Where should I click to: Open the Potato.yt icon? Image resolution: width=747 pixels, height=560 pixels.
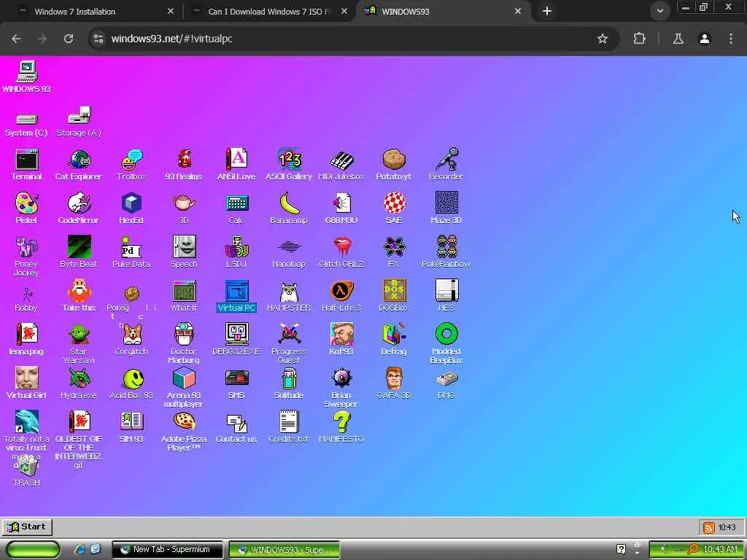tap(393, 164)
